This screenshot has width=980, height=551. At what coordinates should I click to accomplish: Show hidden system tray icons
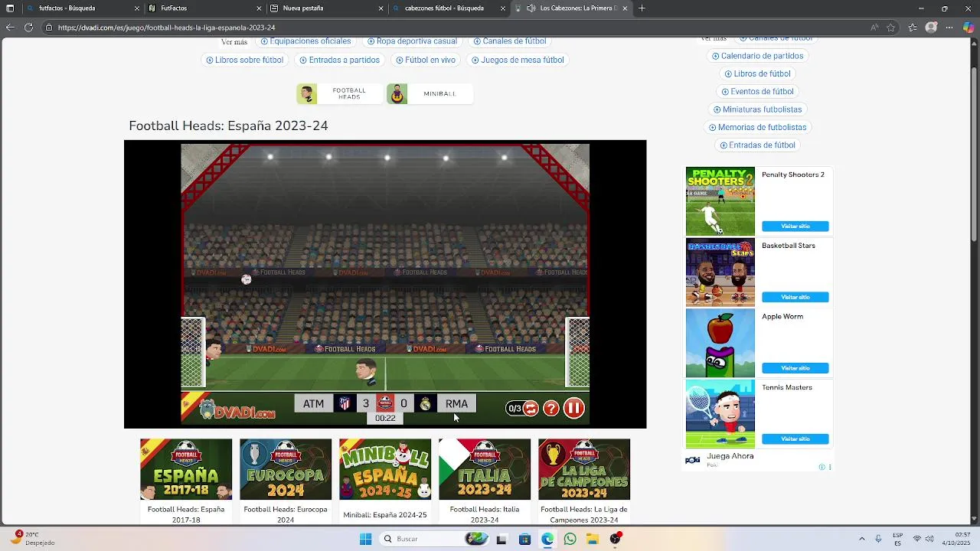(862, 539)
